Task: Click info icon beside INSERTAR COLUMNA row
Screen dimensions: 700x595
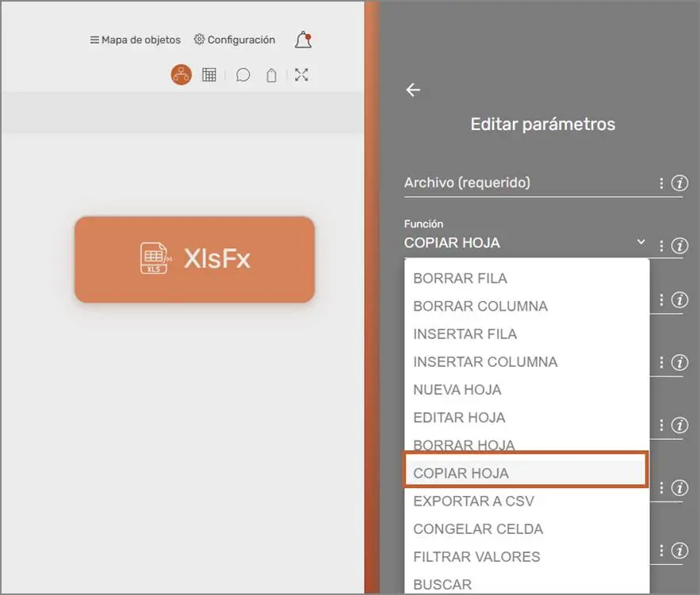Action: coord(679,362)
